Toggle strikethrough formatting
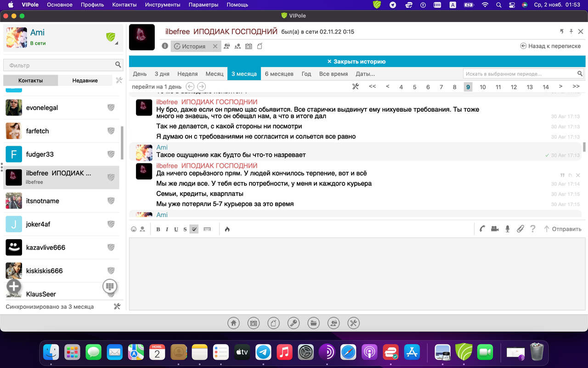Image resolution: width=588 pixels, height=368 pixels. coord(185,229)
